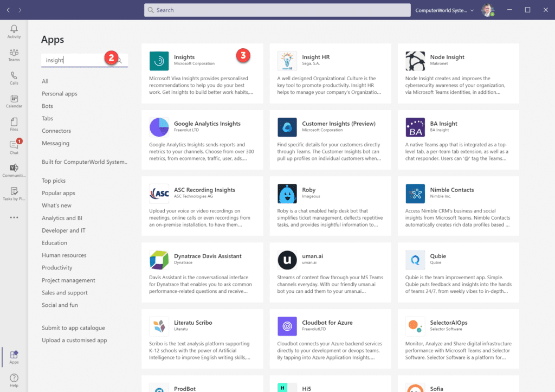Select the Messaging category
Viewport: 555px width, 392px height.
coord(56,143)
